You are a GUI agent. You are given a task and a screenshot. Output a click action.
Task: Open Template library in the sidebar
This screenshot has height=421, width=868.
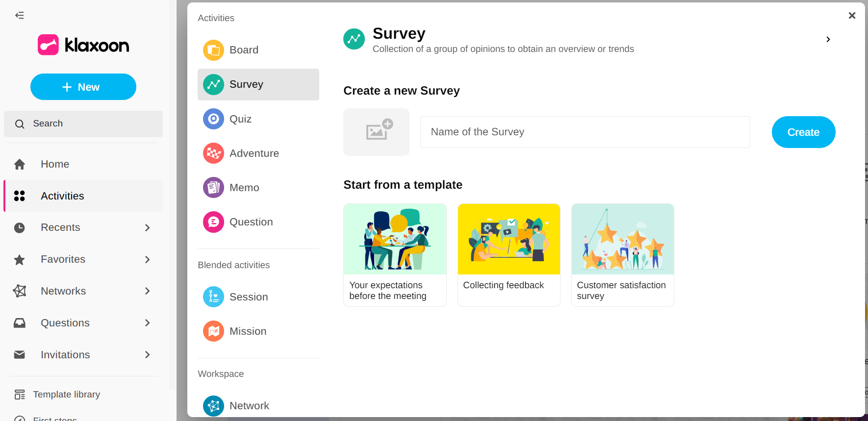[66, 395]
